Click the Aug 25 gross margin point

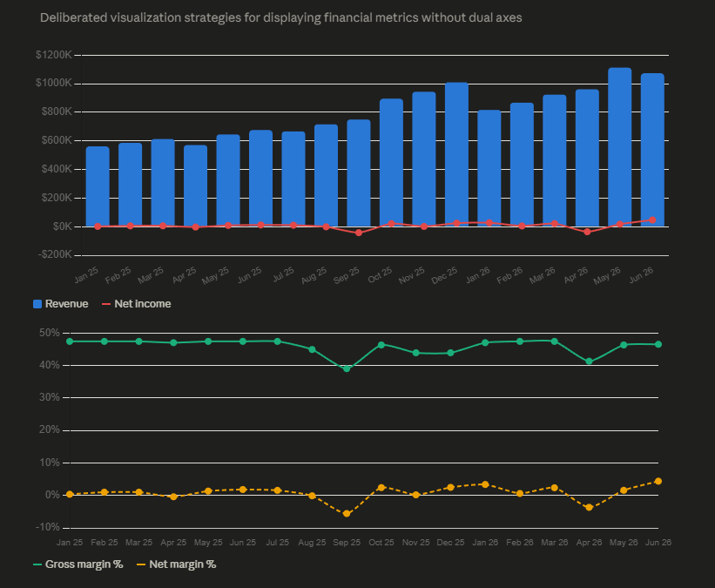[312, 349]
